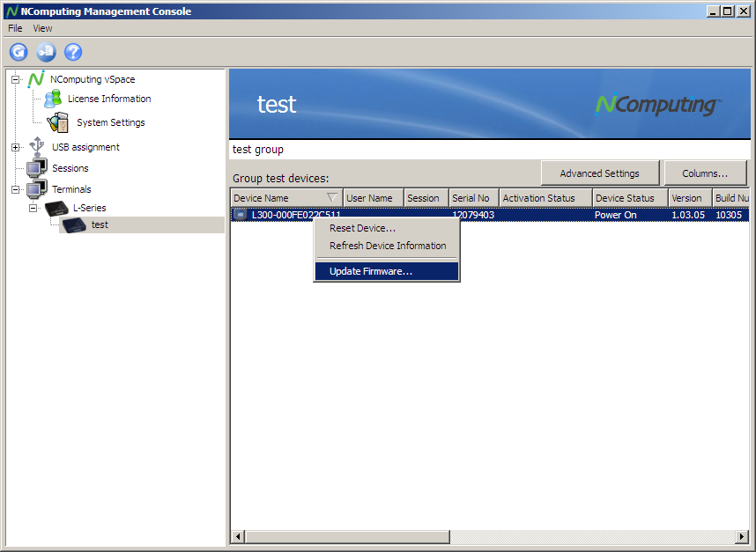Close the NComputing Management Console window
Screen dimensions: 756x552
[x=744, y=11]
